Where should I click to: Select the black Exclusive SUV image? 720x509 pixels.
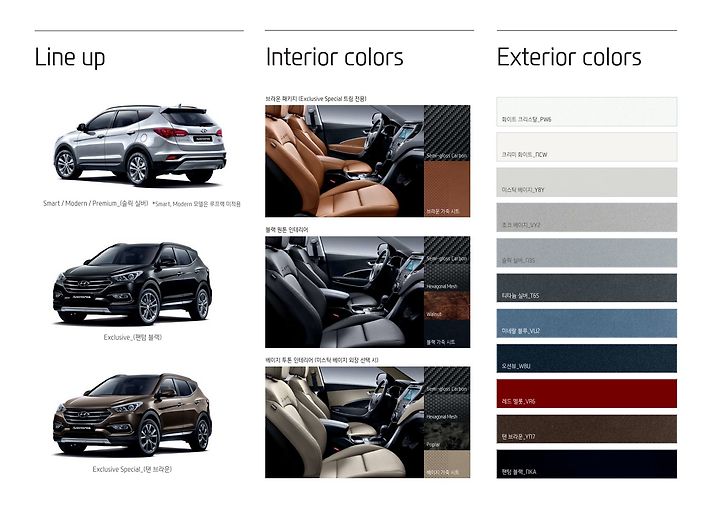(x=132, y=283)
